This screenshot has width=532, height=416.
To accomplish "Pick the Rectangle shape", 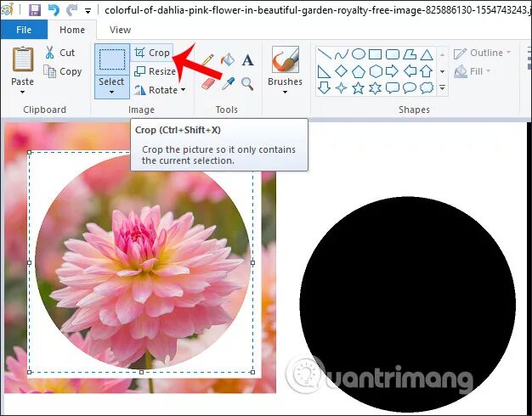I will [x=376, y=54].
